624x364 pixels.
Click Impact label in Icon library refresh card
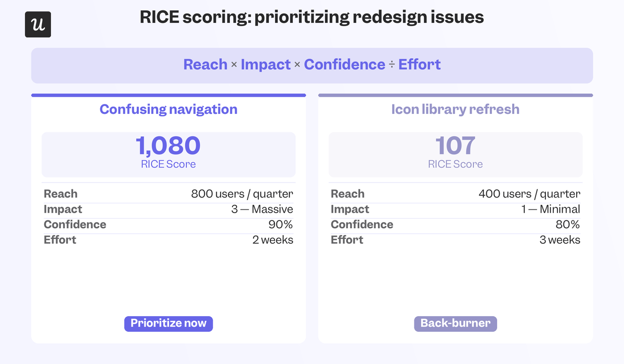[x=350, y=210]
